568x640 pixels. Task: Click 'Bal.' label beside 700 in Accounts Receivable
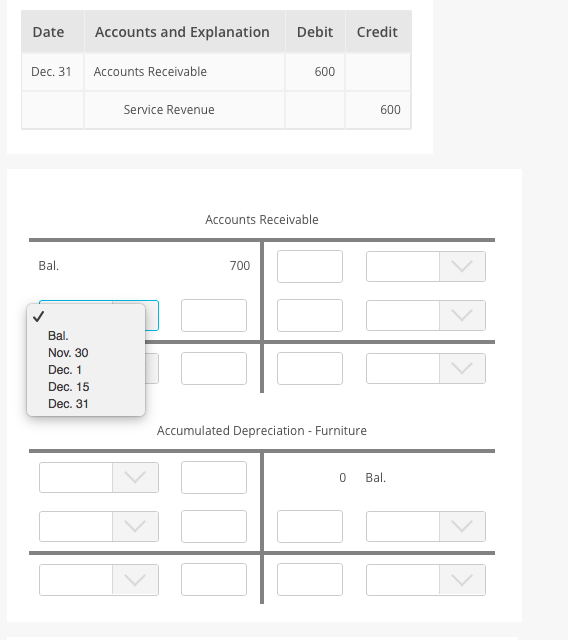click(x=49, y=266)
